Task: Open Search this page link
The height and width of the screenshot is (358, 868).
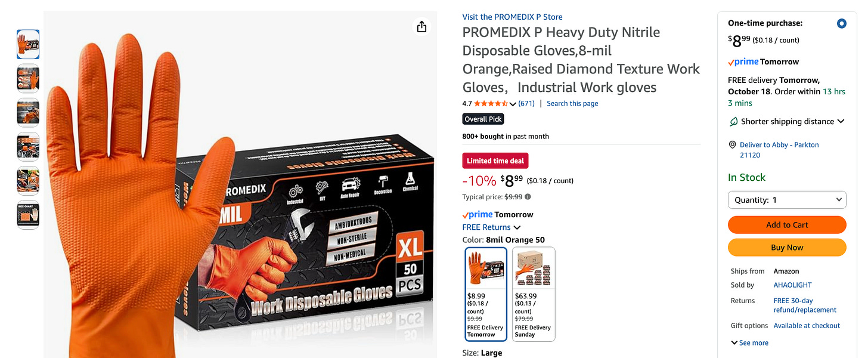Action: pos(572,104)
